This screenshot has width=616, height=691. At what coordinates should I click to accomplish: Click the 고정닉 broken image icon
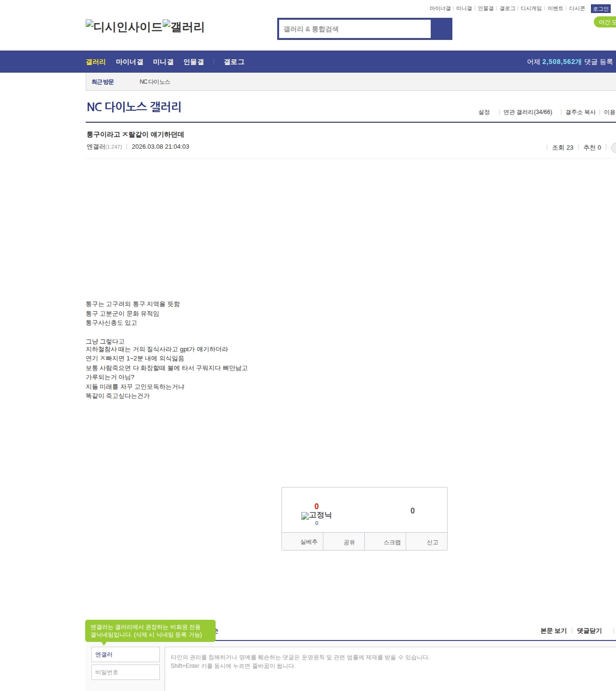[x=316, y=515]
